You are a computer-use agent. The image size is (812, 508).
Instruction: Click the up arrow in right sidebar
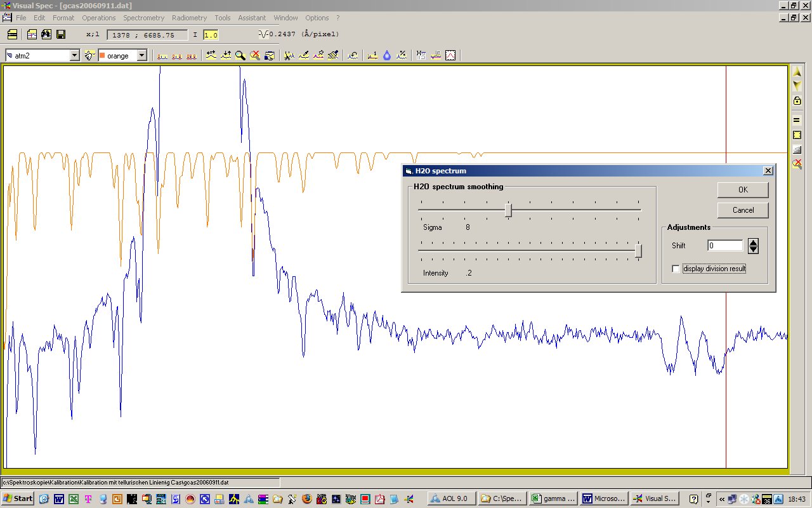(797, 72)
